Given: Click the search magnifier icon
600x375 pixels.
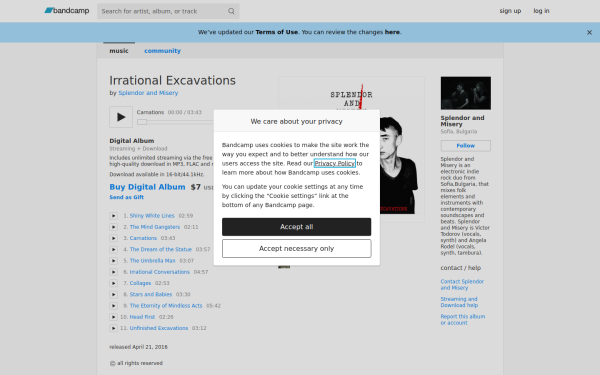Looking at the screenshot, I should (x=231, y=11).
